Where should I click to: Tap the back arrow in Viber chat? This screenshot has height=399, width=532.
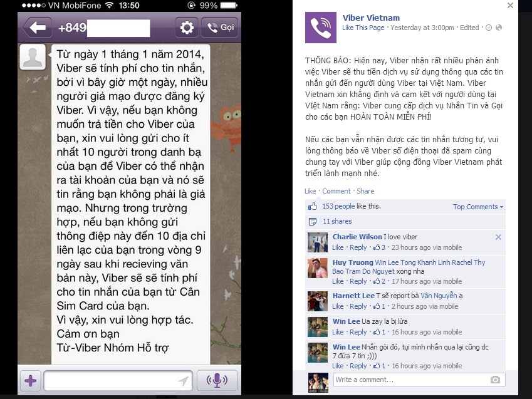point(37,28)
